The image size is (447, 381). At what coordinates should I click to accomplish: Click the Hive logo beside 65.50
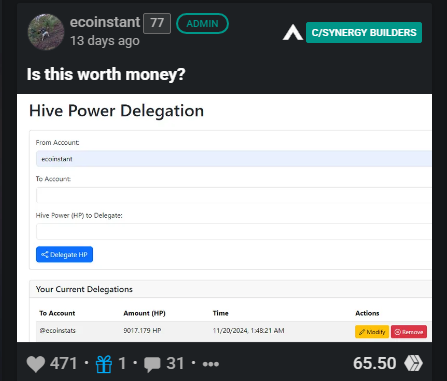pyautogui.click(x=413, y=363)
